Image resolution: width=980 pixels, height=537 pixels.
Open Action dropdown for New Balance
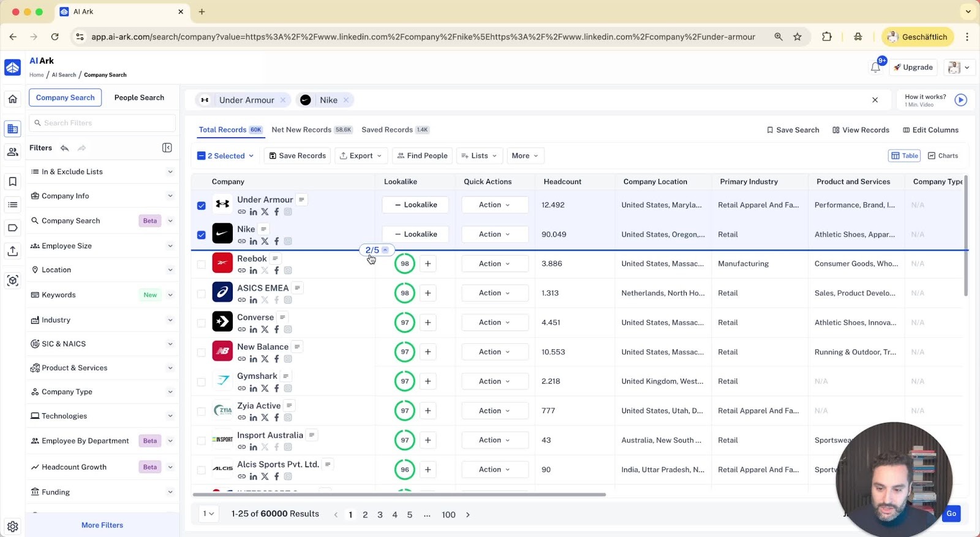pos(494,352)
